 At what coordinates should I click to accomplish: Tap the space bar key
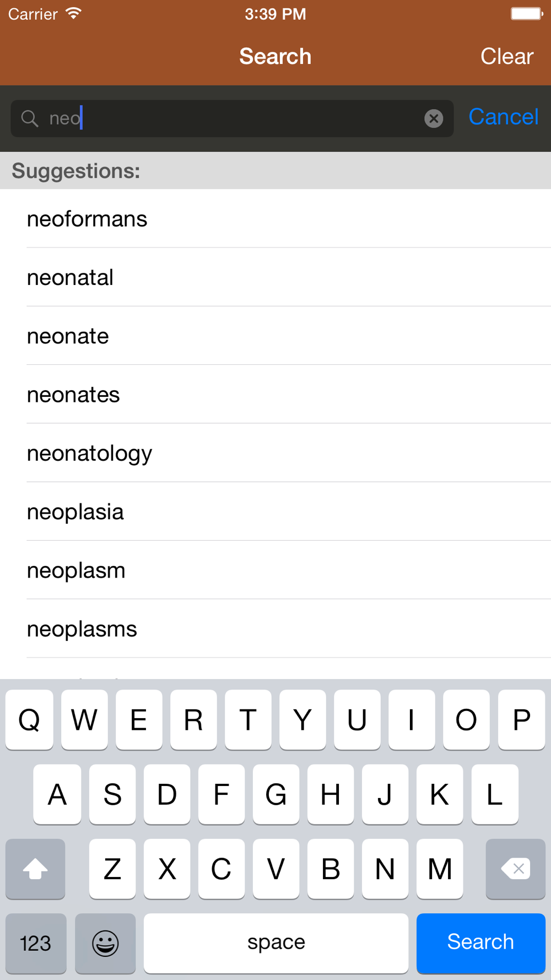pos(276,943)
